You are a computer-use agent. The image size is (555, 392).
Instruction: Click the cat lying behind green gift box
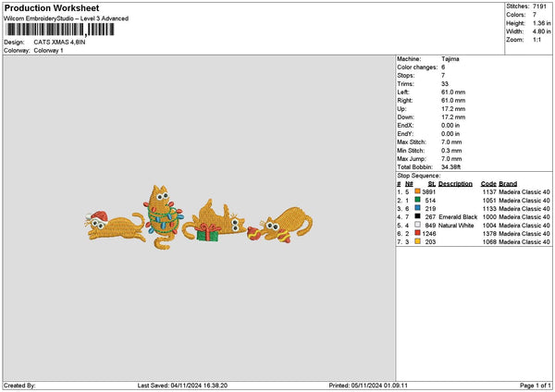[x=214, y=221]
